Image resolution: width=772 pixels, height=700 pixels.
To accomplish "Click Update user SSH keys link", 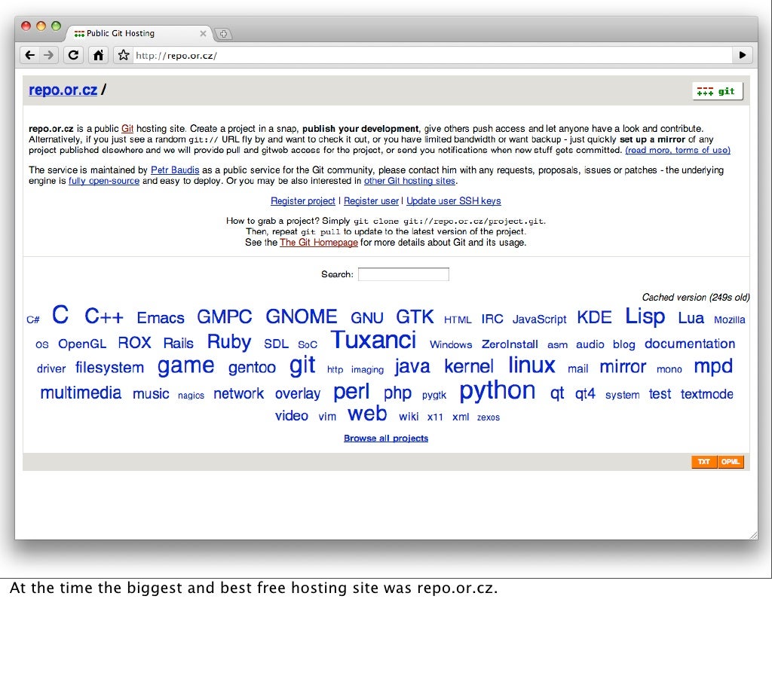I will 453,201.
